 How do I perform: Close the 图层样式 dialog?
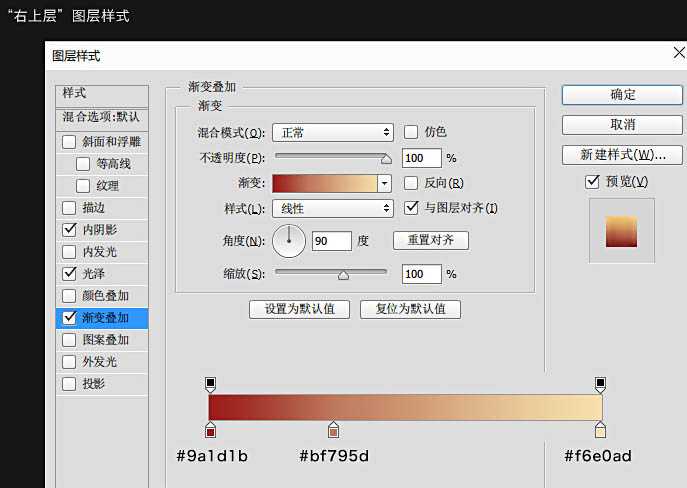coord(677,54)
